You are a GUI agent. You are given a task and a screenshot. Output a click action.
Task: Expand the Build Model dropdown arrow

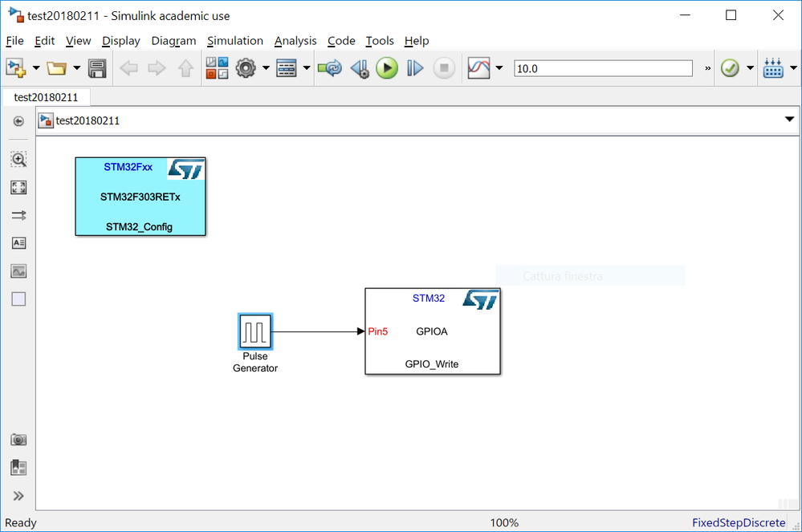[x=793, y=68]
